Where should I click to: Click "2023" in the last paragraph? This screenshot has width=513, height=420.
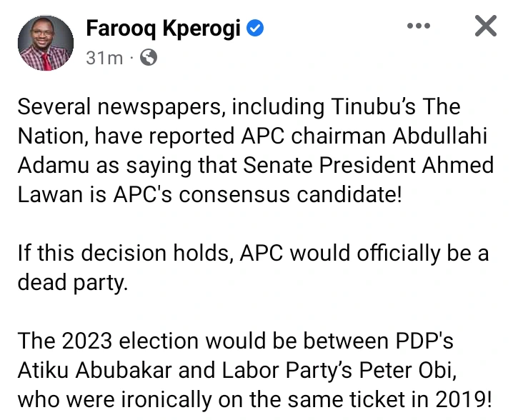pyautogui.click(x=83, y=341)
